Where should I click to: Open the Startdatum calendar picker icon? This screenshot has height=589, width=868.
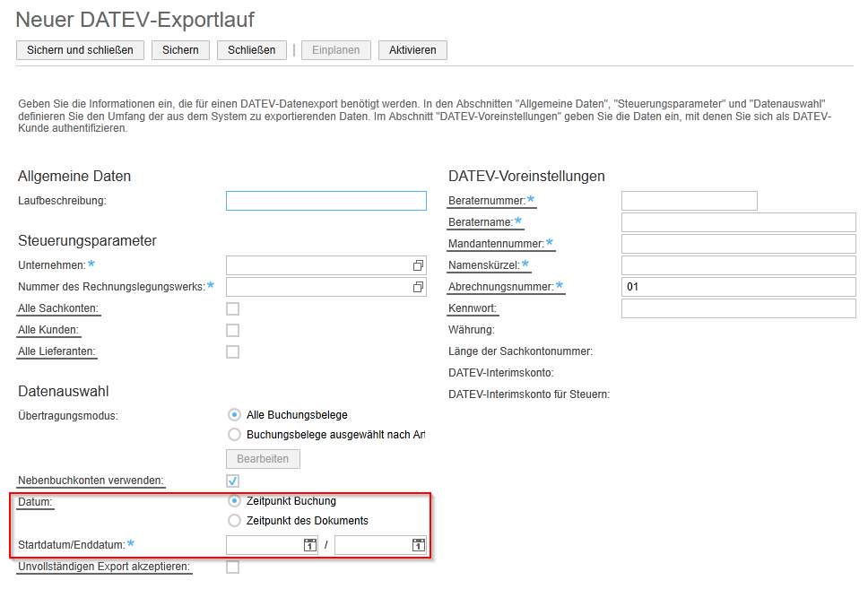[x=310, y=545]
